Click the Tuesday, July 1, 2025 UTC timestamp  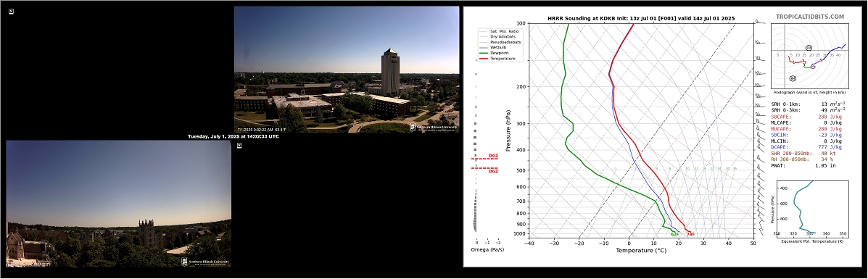pos(233,136)
